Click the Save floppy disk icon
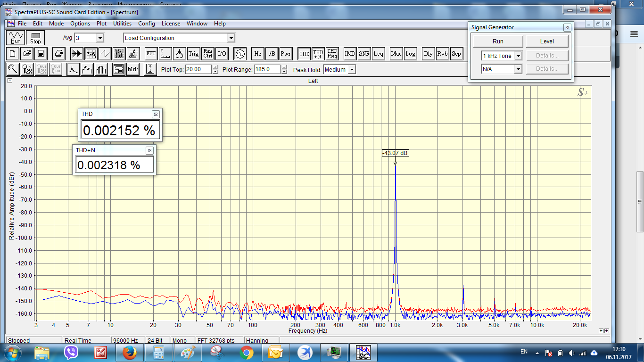This screenshot has height=362, width=644. click(x=41, y=54)
